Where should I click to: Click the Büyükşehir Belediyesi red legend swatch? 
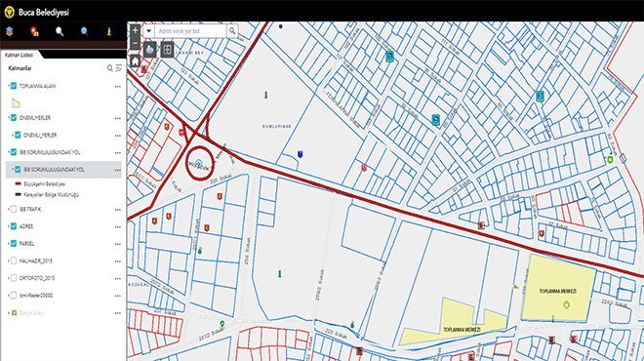coord(19,183)
